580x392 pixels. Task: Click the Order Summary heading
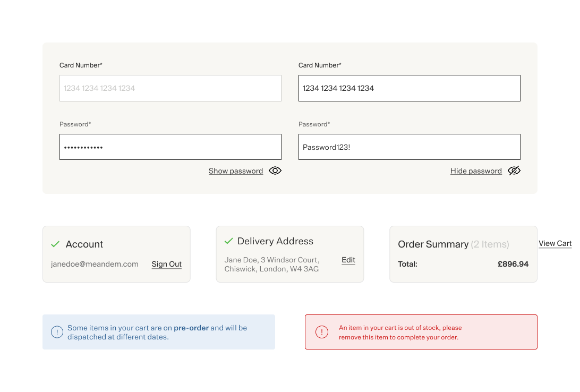coord(433,244)
